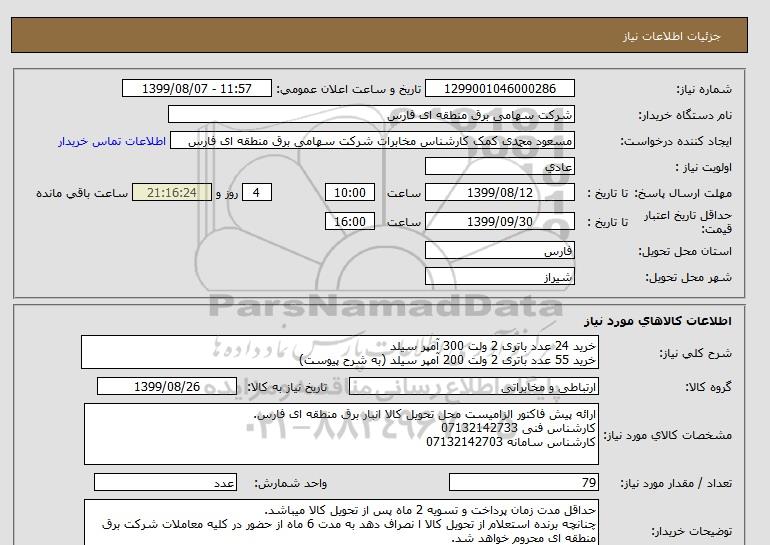Click the label تاریخ و ساعت اعلان عمومی
Screen dimensions: 770x545
pyautogui.click(x=349, y=89)
